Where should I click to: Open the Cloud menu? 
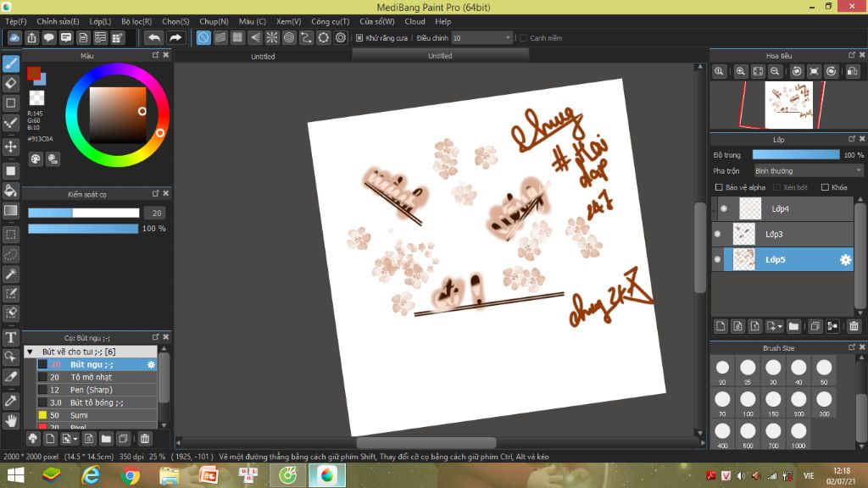click(415, 21)
